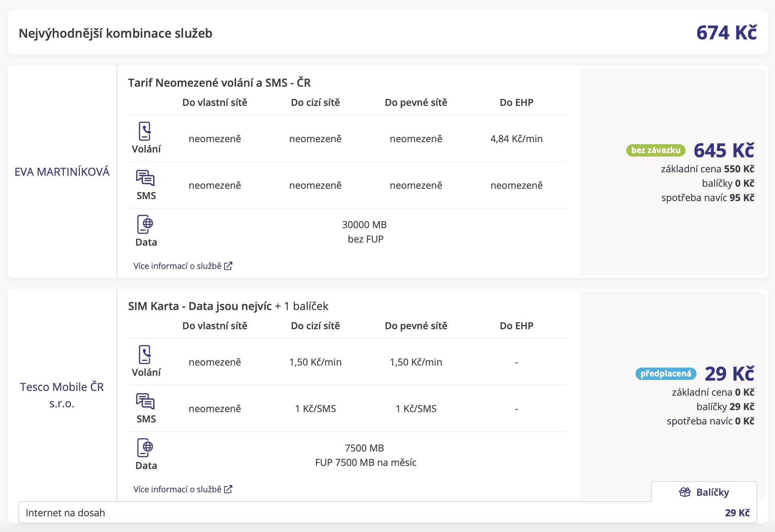Open Více informací o službě for unlimited tariff
775x532 pixels.
point(177,266)
